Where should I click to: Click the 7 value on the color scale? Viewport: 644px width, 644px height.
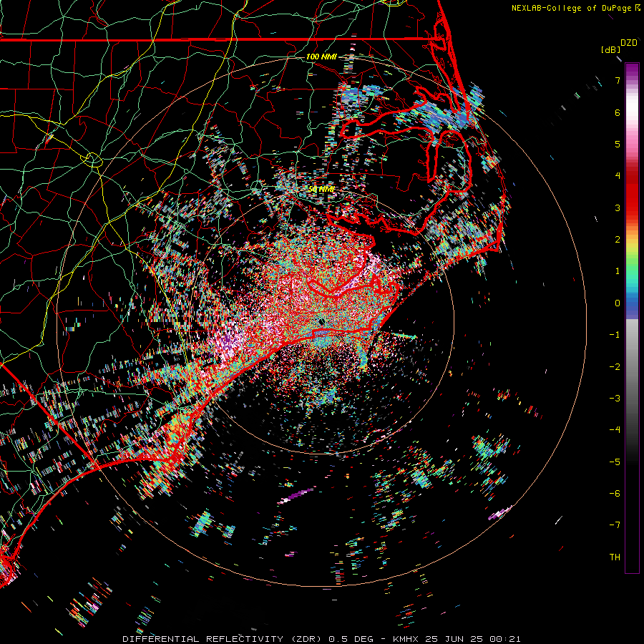click(618, 80)
